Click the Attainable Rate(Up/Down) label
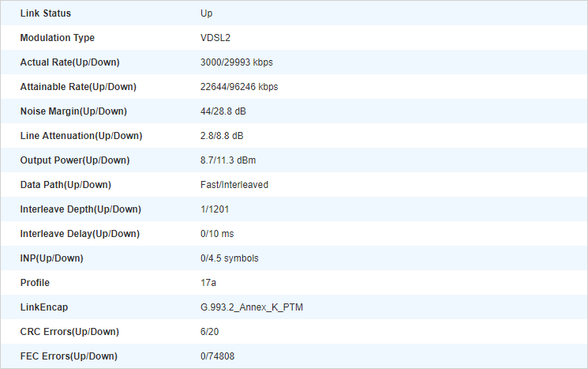Screen dimensions: 588x369 [78, 87]
